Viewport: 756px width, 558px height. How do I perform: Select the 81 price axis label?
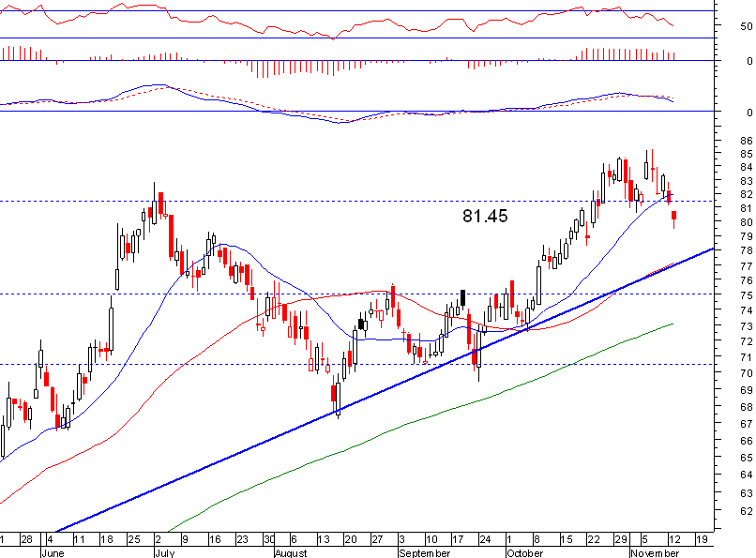[x=747, y=208]
